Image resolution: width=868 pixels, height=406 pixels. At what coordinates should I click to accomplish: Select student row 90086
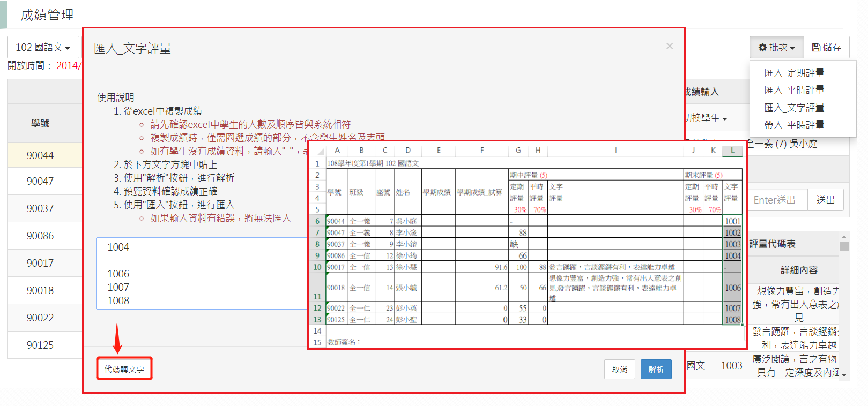pyautogui.click(x=40, y=236)
